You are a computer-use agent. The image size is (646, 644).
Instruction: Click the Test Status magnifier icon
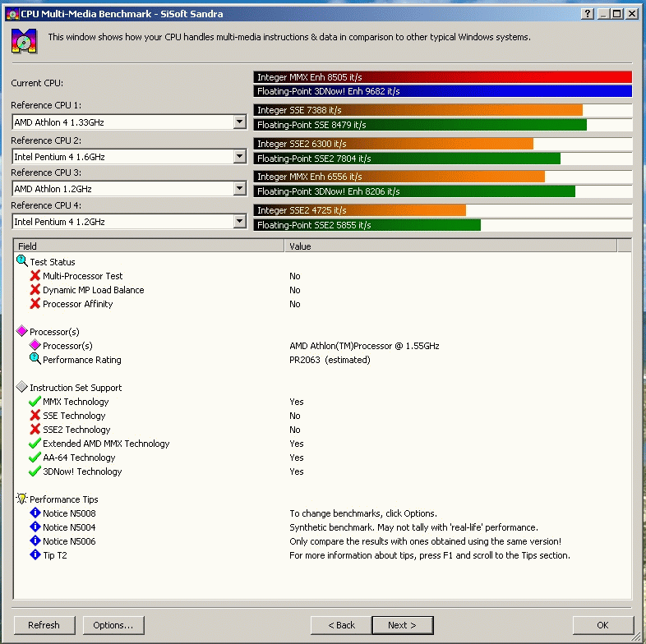click(22, 261)
